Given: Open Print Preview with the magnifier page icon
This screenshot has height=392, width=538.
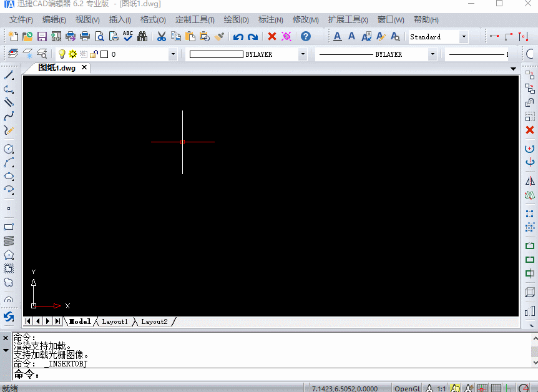Looking at the screenshot, I should (99, 36).
